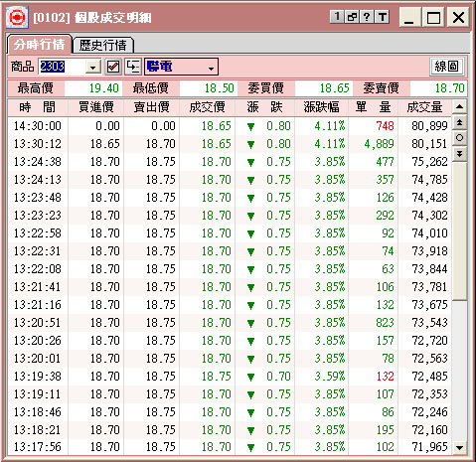Image resolution: width=476 pixels, height=462 pixels.
Task: Open the 線圖 chart button
Action: [x=447, y=67]
